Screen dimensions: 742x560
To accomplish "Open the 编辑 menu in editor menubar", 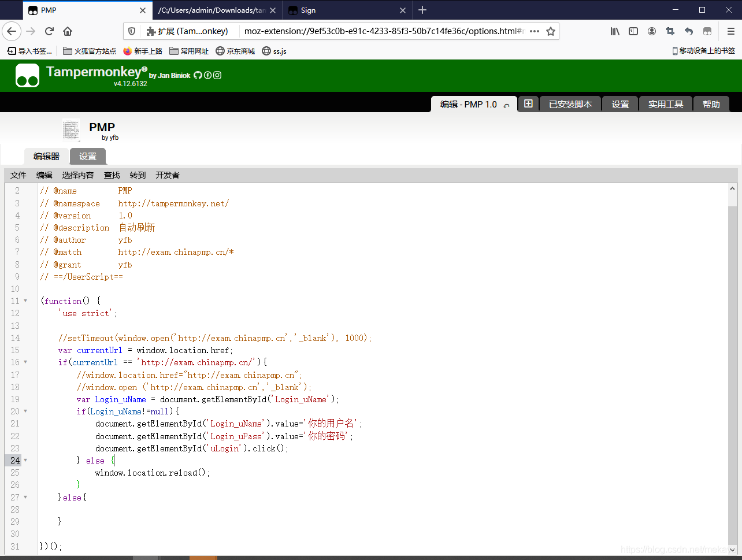I will coord(44,175).
